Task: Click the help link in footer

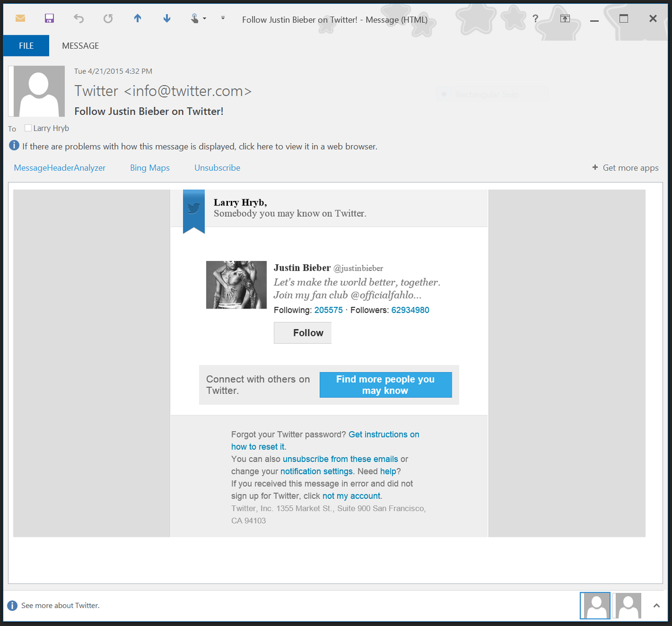Action: tap(388, 471)
